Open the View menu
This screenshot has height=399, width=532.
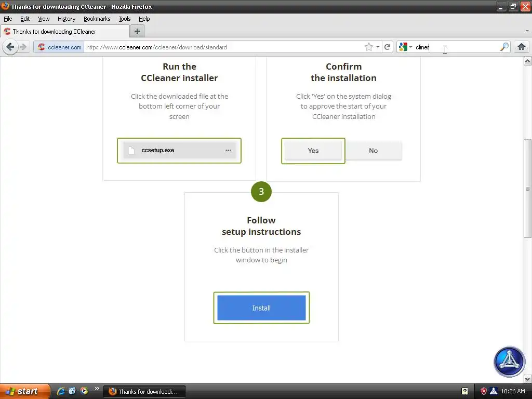point(44,19)
